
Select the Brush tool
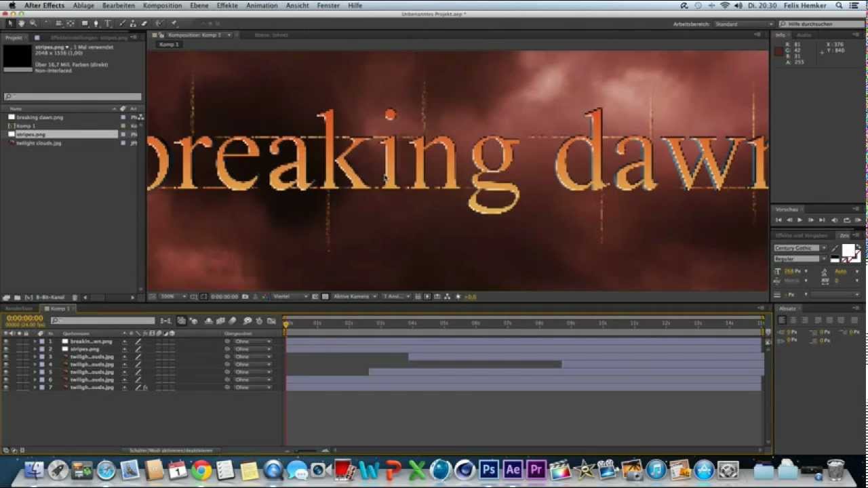pyautogui.click(x=122, y=23)
